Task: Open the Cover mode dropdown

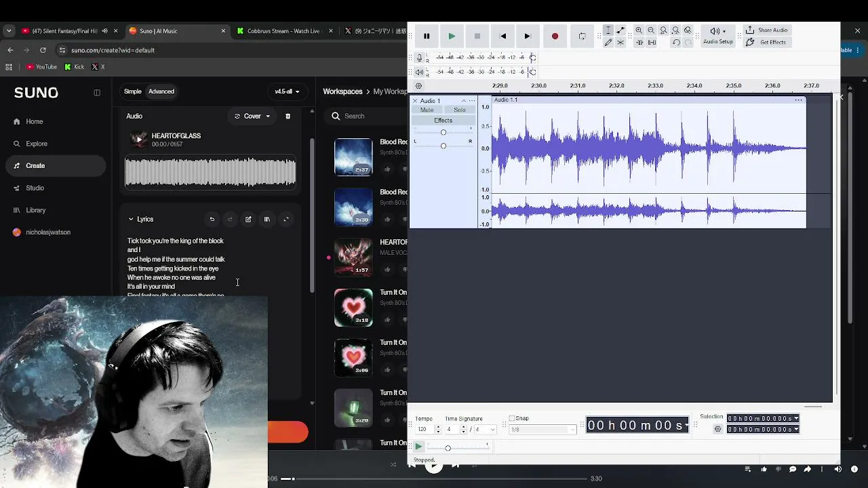Action: (x=252, y=116)
